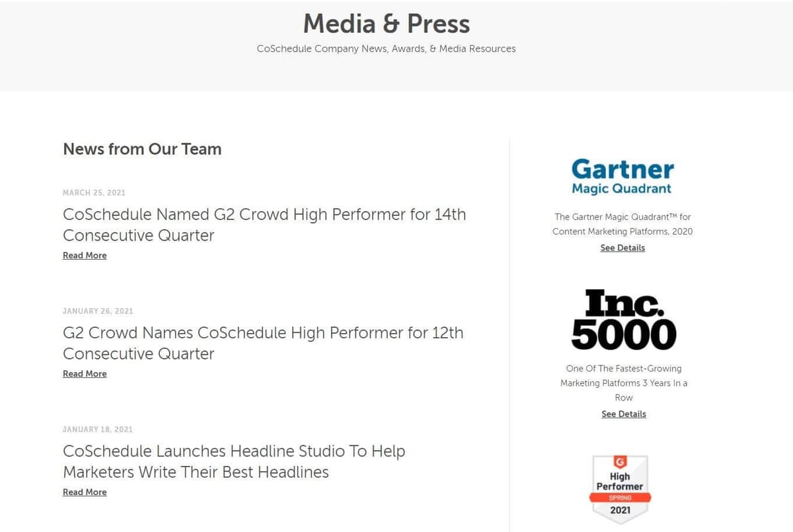
Task: Select the Magic Quadrant subtitle under Gartner
Action: click(x=622, y=188)
